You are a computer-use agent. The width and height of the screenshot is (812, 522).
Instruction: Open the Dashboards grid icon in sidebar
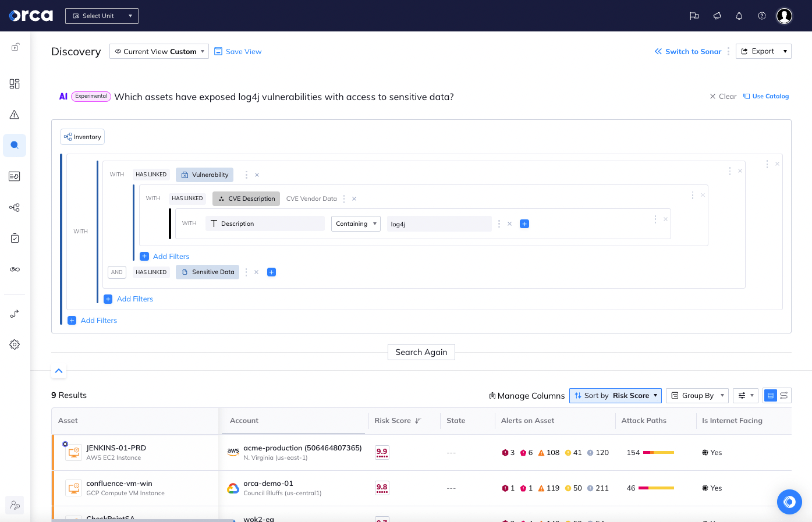pyautogui.click(x=15, y=84)
